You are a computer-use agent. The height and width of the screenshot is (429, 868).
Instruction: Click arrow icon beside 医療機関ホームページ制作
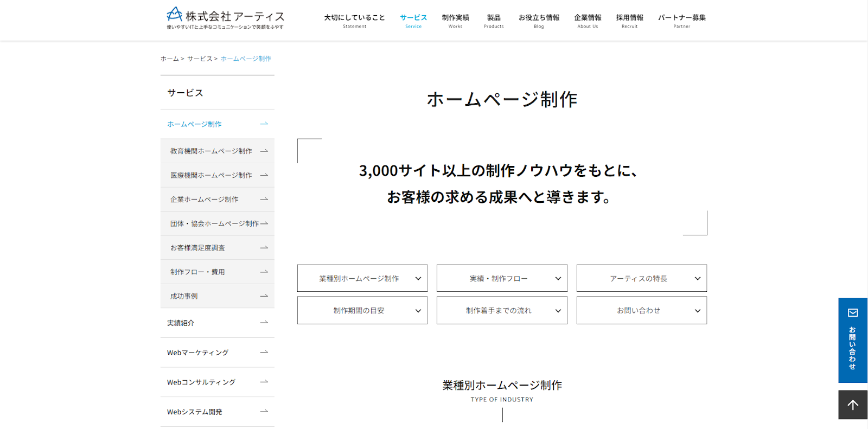click(264, 175)
